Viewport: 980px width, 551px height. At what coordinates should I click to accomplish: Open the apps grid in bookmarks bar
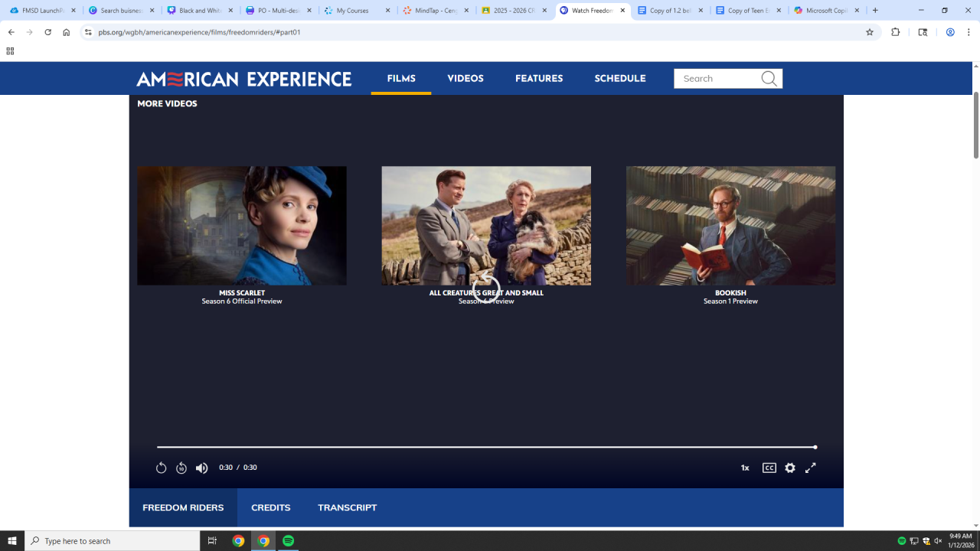[x=10, y=51]
